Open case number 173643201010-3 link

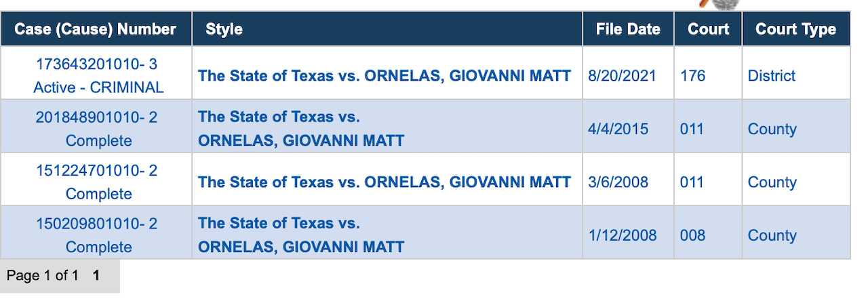tap(96, 64)
